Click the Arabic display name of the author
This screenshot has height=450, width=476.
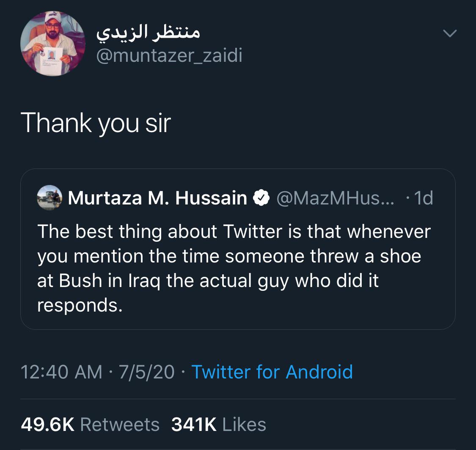pos(148,33)
